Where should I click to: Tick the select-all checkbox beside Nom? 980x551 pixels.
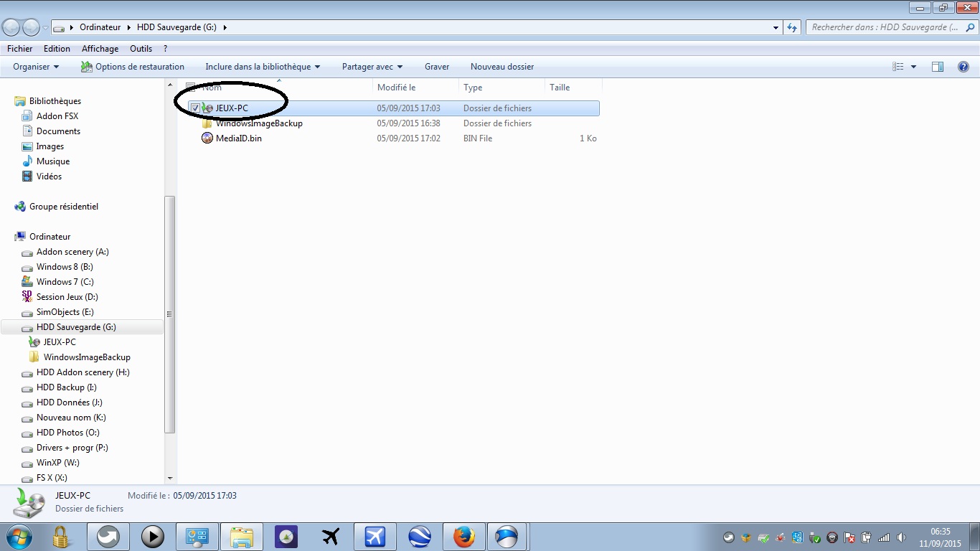point(191,88)
